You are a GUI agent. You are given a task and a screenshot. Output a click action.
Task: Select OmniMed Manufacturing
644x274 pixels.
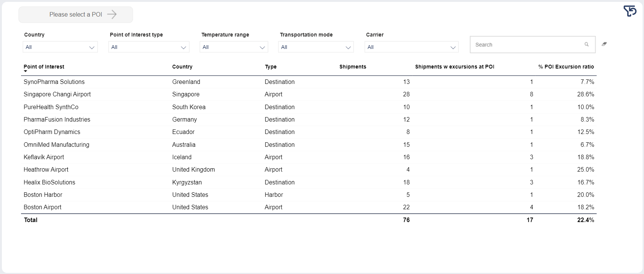click(56, 145)
